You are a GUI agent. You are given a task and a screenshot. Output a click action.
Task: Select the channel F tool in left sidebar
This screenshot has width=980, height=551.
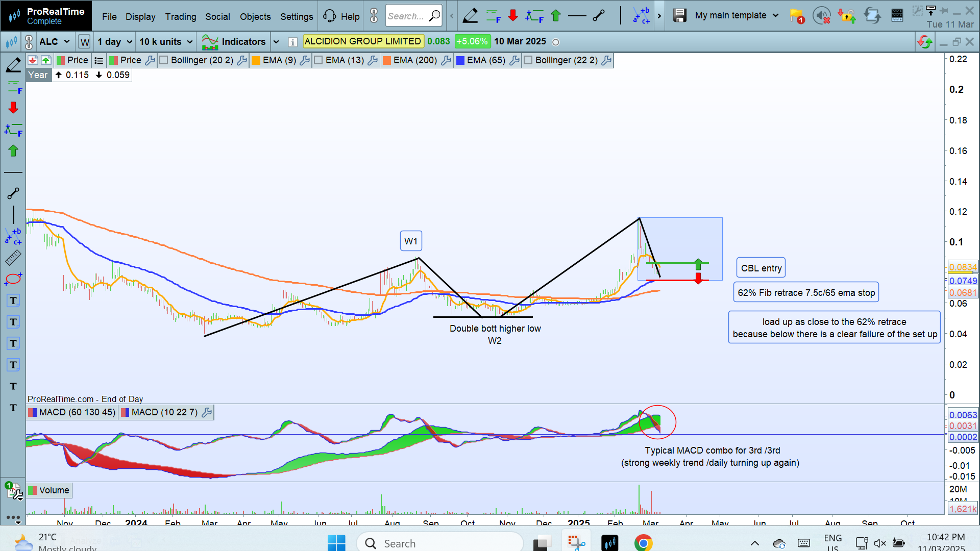click(x=13, y=130)
